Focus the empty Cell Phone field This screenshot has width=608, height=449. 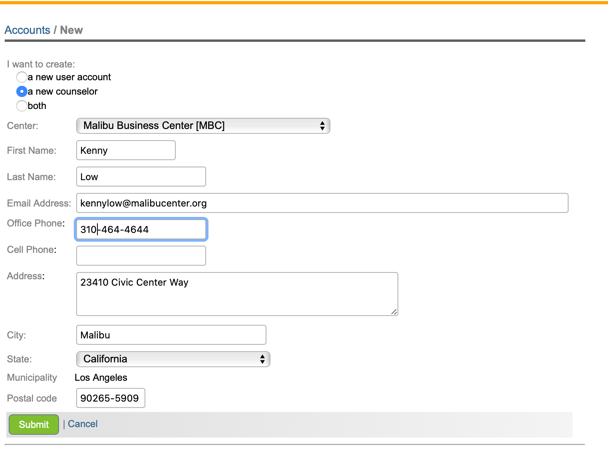141,256
